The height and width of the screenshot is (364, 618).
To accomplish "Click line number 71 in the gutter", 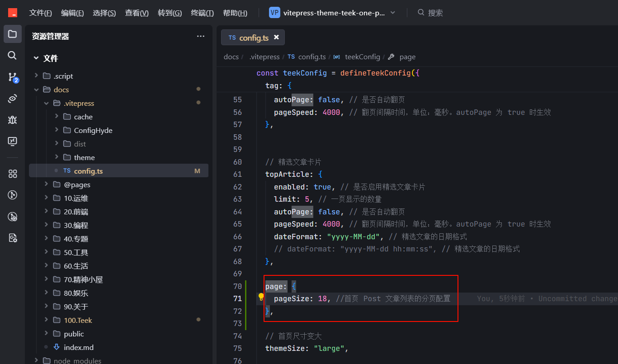I will 237,298.
